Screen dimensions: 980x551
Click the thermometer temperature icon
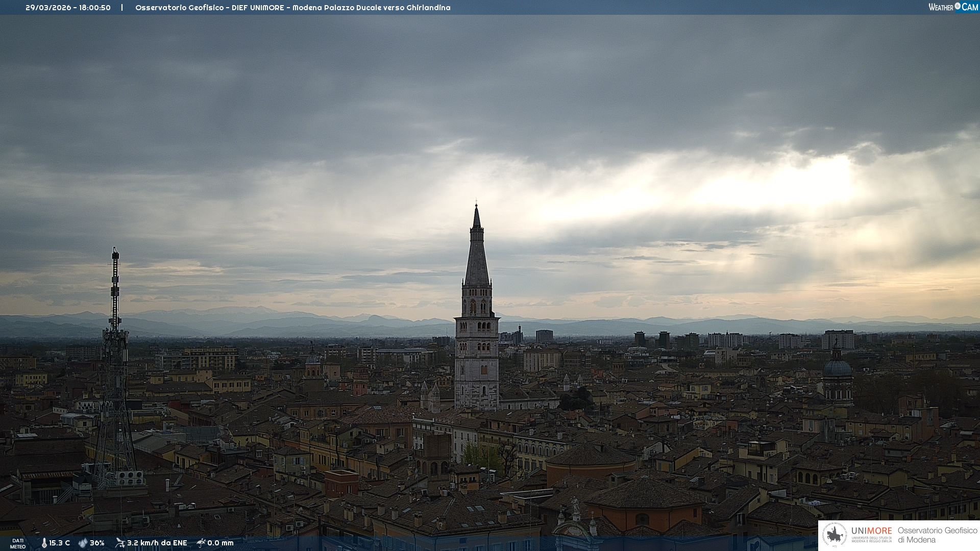point(44,543)
